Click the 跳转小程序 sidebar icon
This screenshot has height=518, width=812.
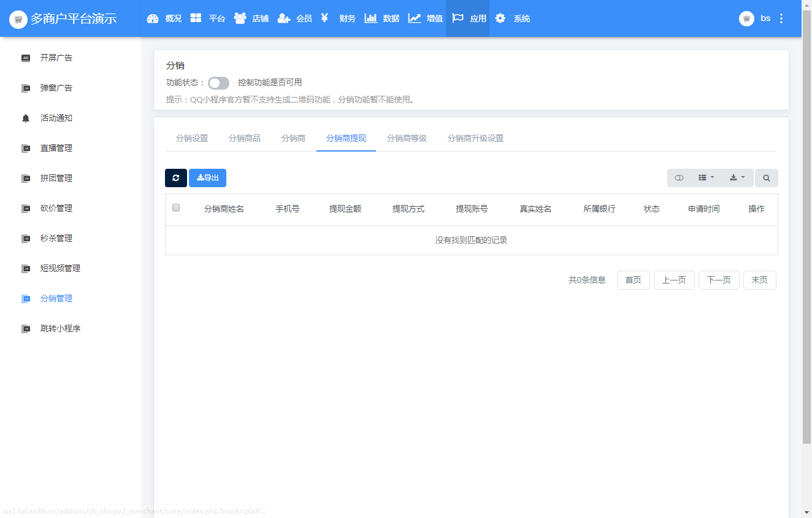[26, 328]
